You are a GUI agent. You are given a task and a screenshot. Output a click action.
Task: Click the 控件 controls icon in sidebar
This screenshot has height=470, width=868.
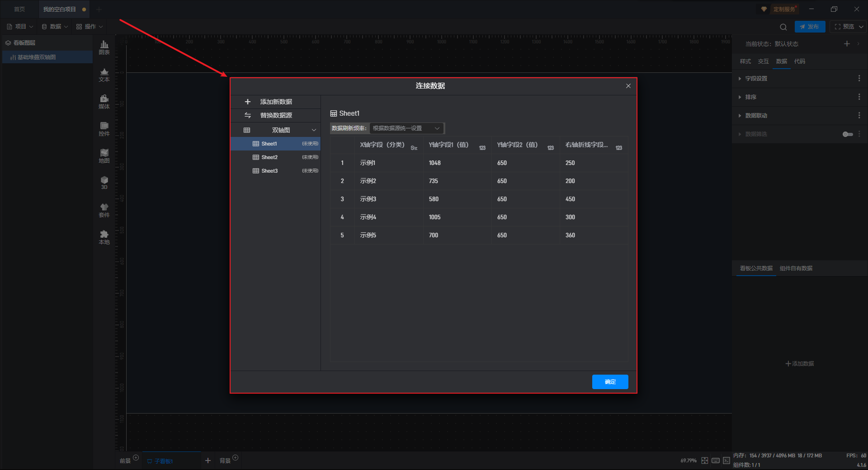[x=104, y=129]
